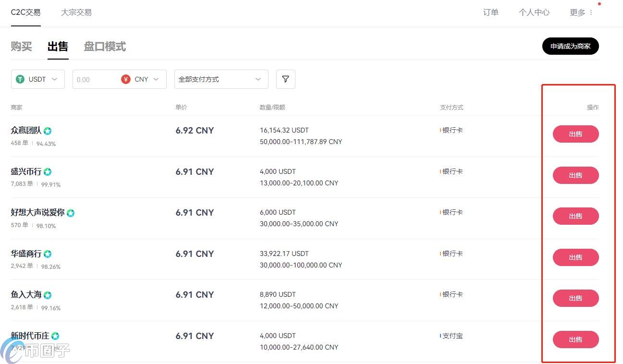The width and height of the screenshot is (623, 364).
Task: Click the amount input field showing 0.00
Action: click(96, 79)
